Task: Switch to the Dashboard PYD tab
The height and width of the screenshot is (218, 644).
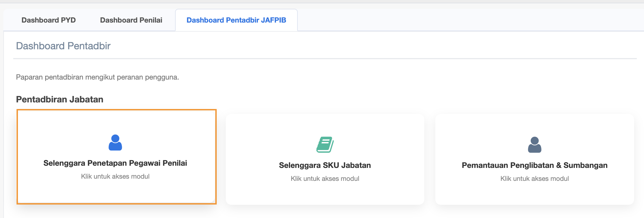Action: coord(49,20)
